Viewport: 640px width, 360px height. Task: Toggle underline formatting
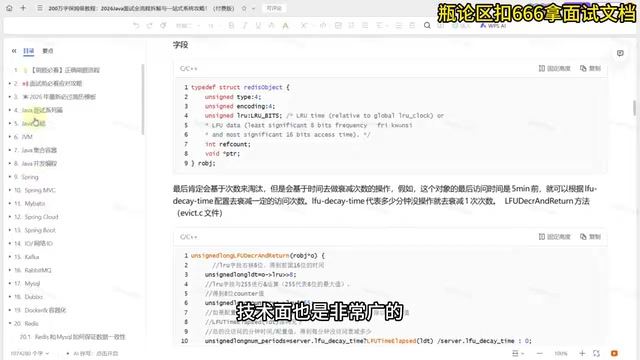click(x=258, y=25)
